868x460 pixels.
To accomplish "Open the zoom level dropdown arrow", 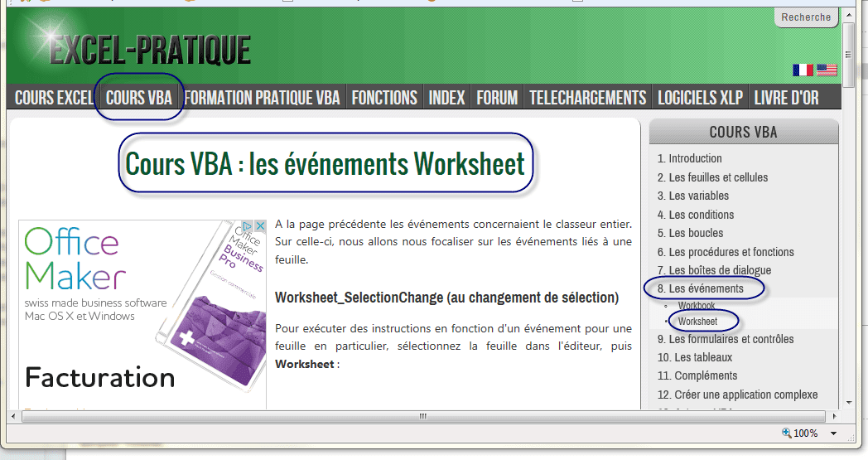I will [833, 433].
